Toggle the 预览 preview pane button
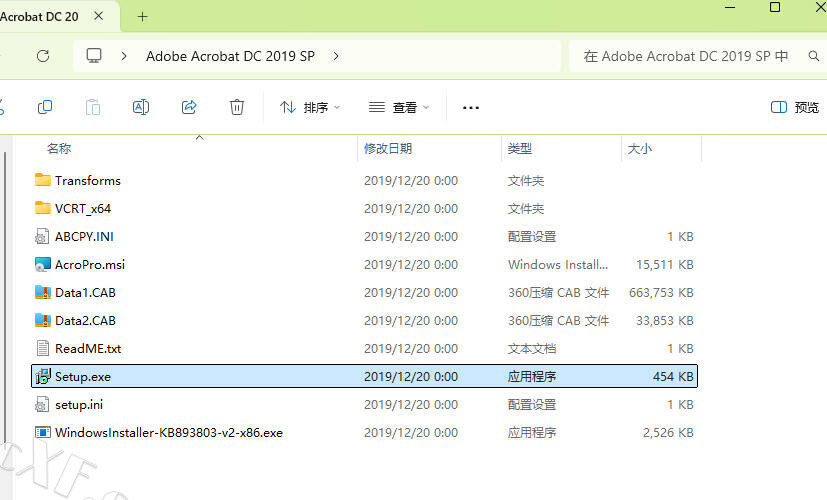Screen dimensions: 827x500 (795, 108)
